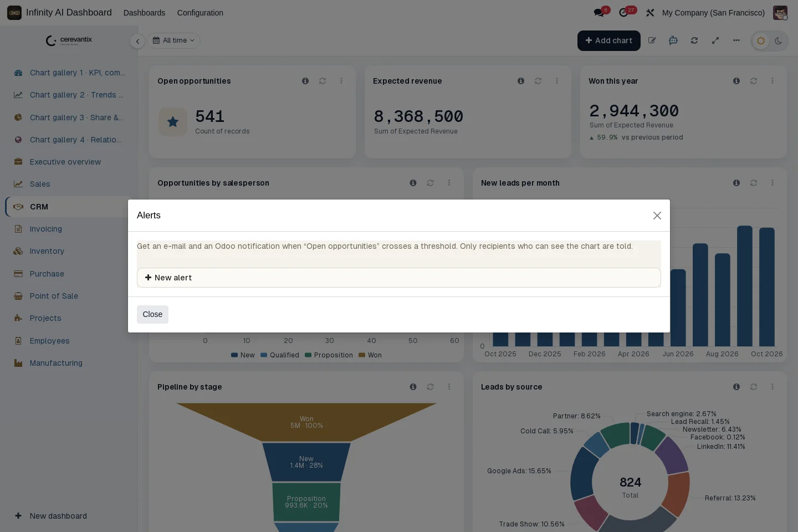798x532 pixels.
Task: Open the Dashboards menu
Action: coord(144,13)
